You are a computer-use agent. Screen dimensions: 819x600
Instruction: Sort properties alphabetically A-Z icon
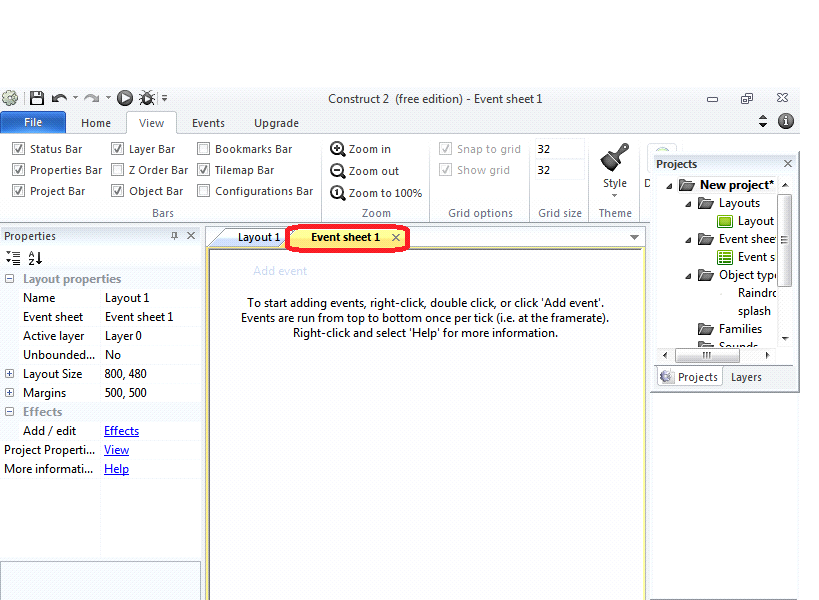click(35, 257)
